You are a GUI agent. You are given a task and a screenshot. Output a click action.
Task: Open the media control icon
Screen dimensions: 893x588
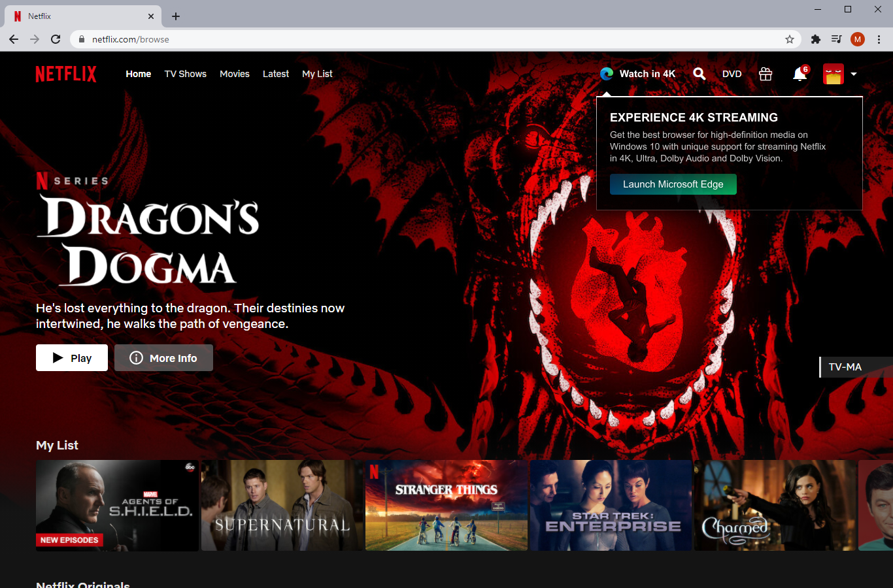click(x=836, y=39)
